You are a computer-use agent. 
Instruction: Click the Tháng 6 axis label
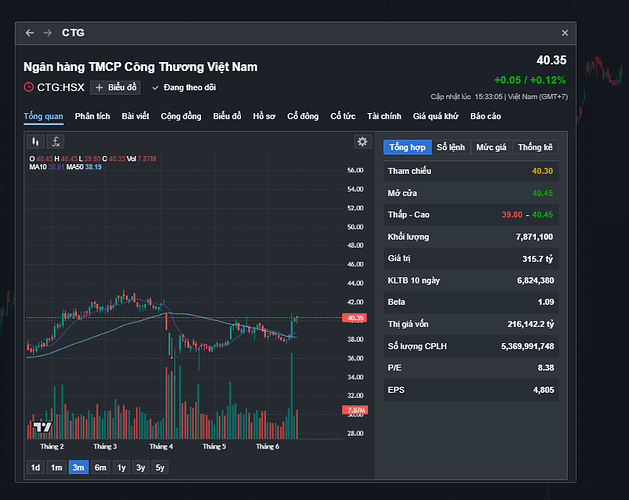[x=268, y=447]
